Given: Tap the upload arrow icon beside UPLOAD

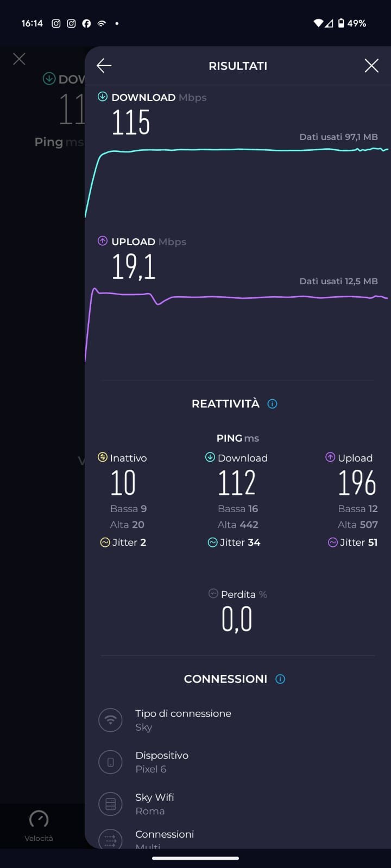Looking at the screenshot, I should point(102,241).
